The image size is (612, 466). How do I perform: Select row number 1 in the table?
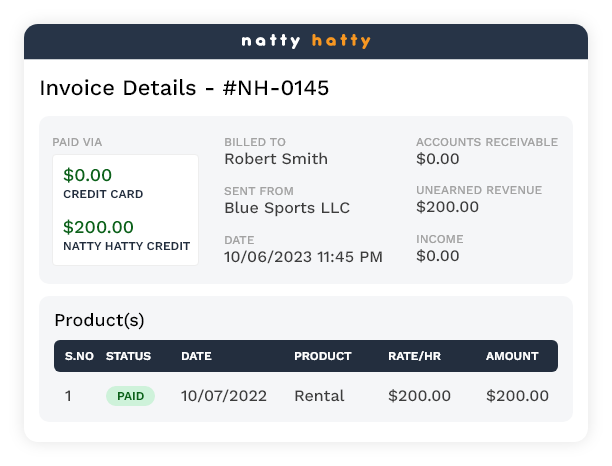(68, 396)
